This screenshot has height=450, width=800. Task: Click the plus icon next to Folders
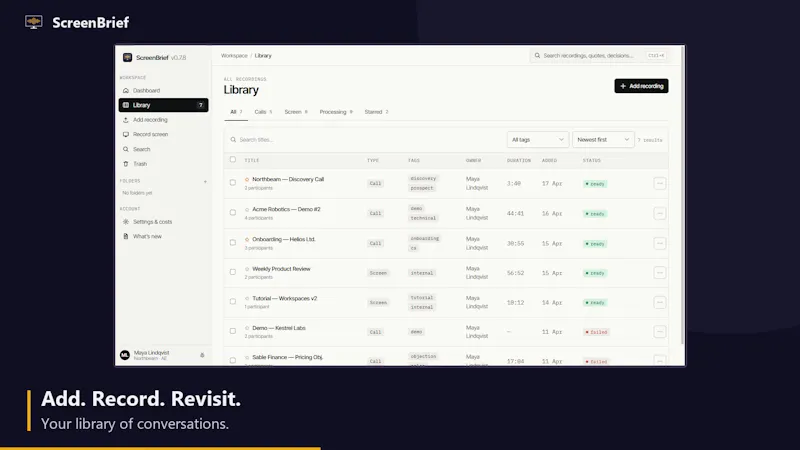pos(205,181)
